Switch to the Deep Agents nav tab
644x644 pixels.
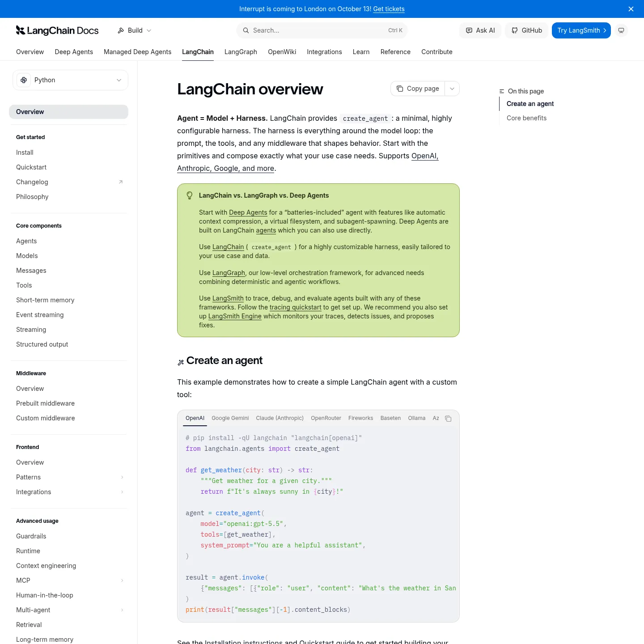point(74,52)
